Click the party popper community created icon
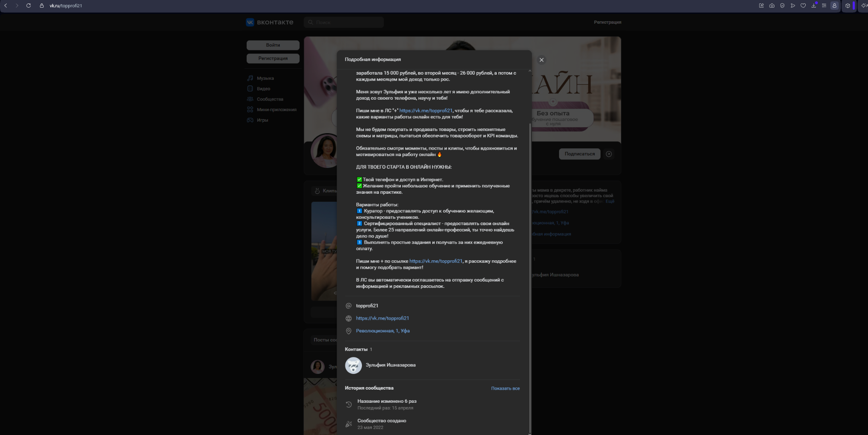Viewport: 868px width, 435px height. click(x=349, y=424)
